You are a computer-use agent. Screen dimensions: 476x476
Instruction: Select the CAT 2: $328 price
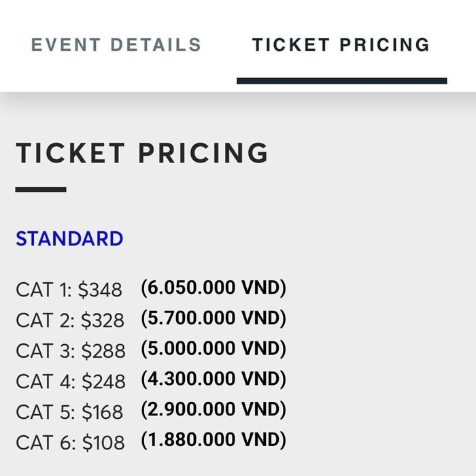[x=70, y=320]
